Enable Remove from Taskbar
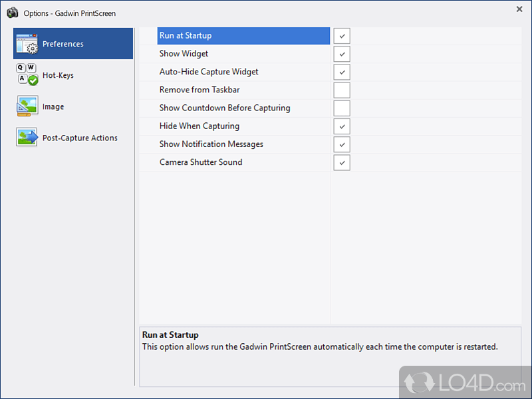Image resolution: width=532 pixels, height=399 pixels. point(341,90)
